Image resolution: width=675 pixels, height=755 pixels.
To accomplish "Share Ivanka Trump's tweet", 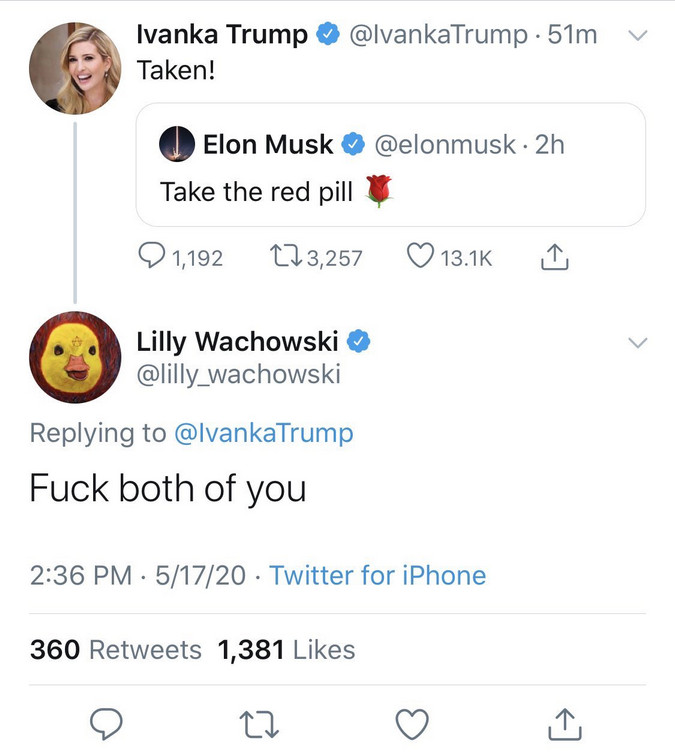I will pyautogui.click(x=553, y=258).
